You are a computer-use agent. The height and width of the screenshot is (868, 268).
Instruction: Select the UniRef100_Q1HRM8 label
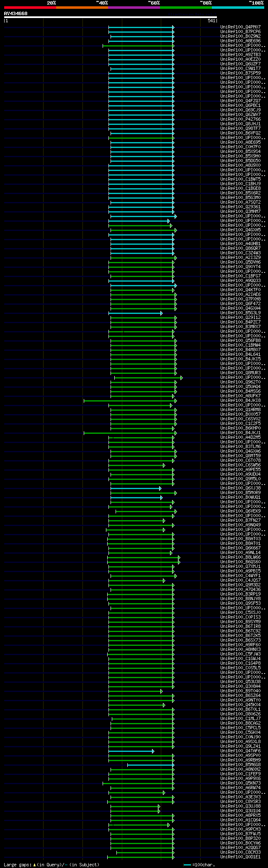pyautogui.click(x=240, y=409)
